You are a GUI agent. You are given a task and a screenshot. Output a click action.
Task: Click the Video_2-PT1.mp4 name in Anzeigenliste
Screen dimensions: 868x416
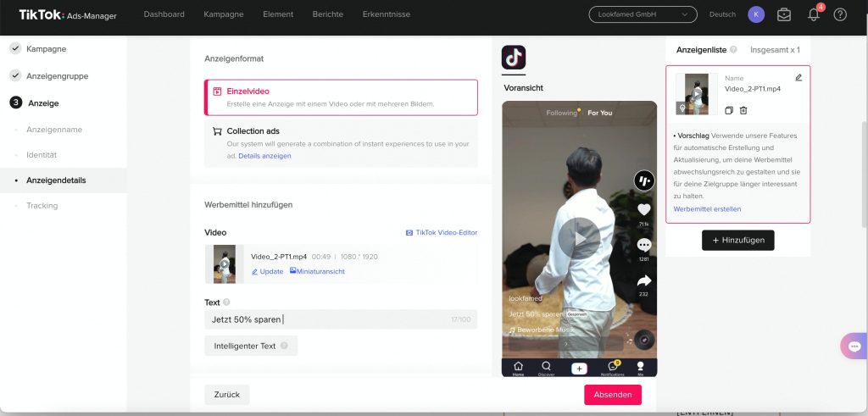pyautogui.click(x=753, y=88)
